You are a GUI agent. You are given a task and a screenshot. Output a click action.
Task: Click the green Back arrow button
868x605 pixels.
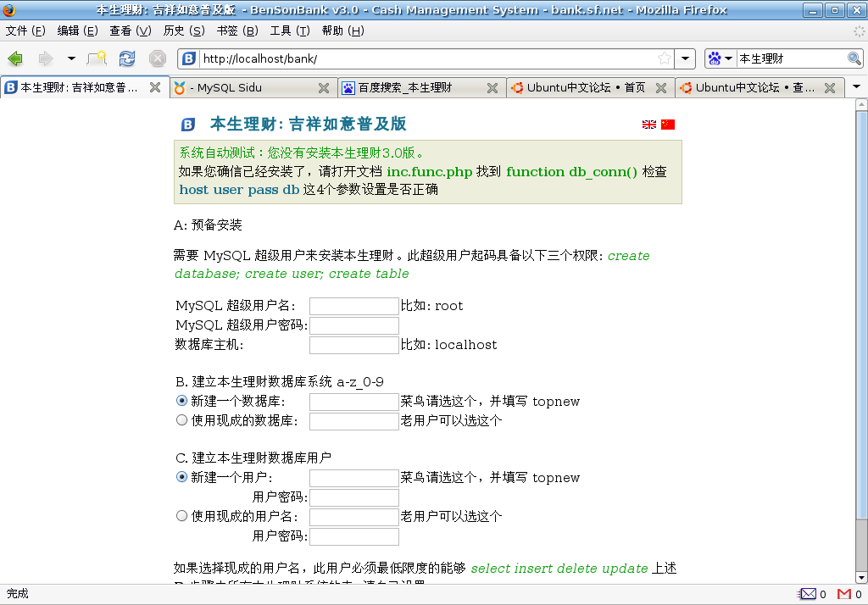coord(15,58)
